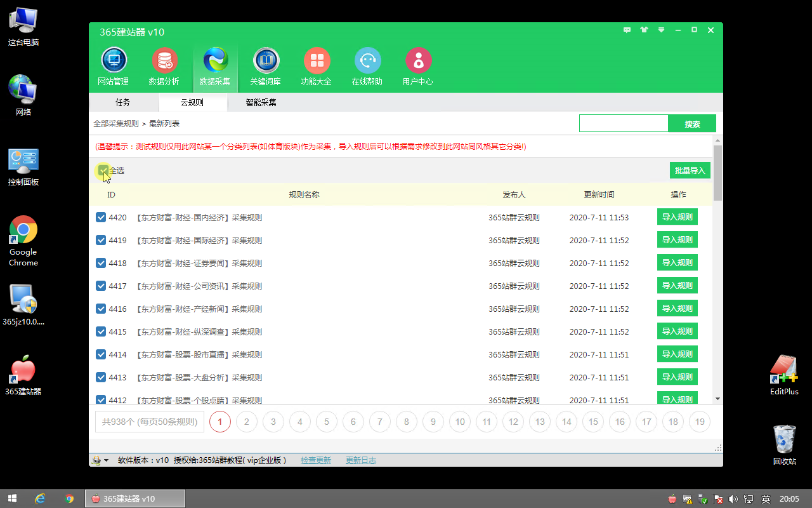Click the 365建站器 v10 taskbar button
The width and height of the screenshot is (812, 508).
(135, 499)
